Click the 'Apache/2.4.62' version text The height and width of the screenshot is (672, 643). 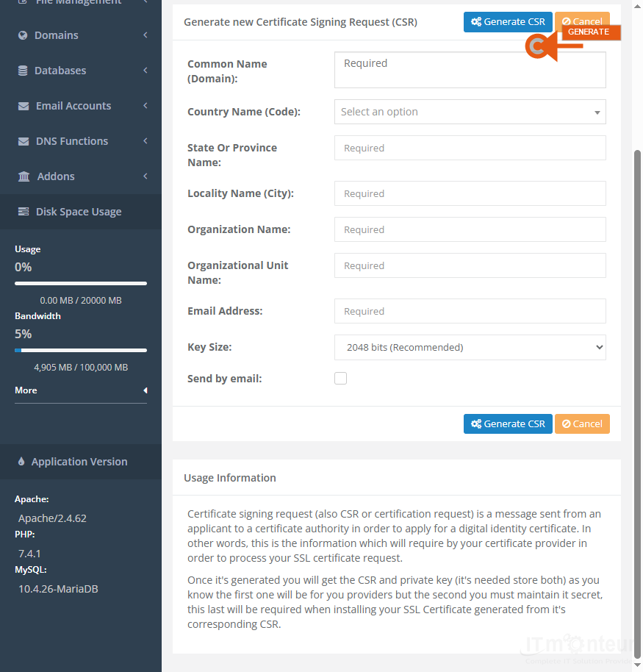52,518
